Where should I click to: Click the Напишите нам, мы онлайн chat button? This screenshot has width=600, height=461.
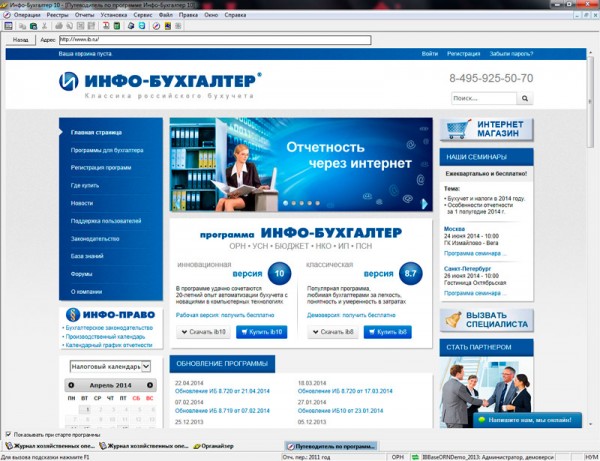pos(527,420)
